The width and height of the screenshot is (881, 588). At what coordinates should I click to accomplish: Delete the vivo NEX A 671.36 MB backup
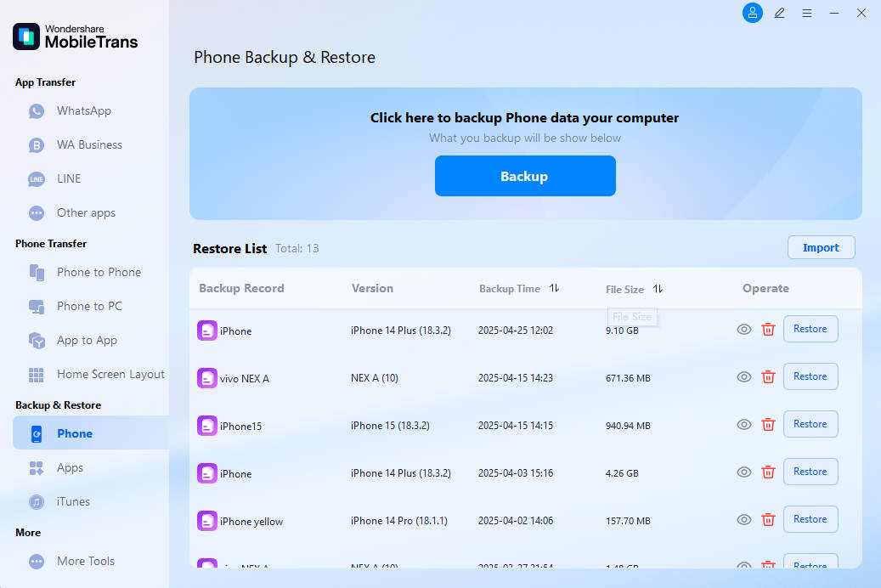tap(768, 377)
